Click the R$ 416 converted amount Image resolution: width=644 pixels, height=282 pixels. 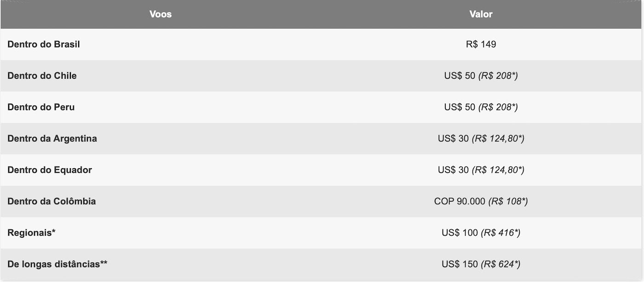tap(500, 232)
